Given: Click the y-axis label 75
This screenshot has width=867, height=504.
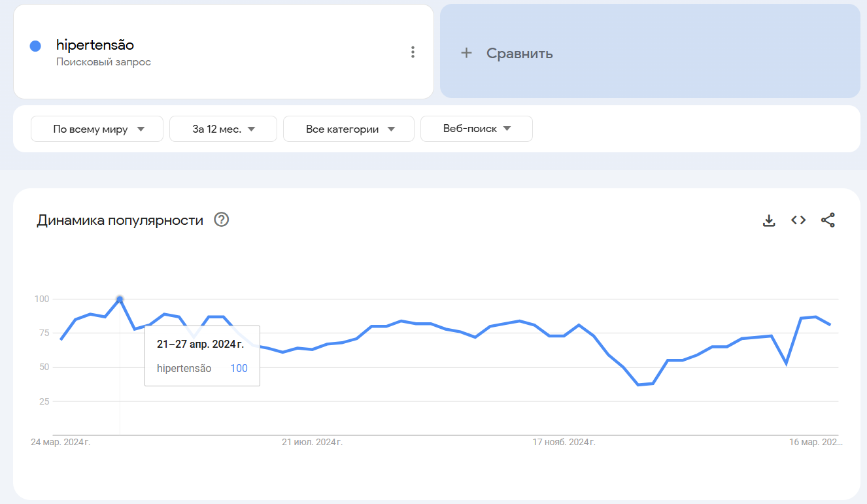Looking at the screenshot, I should coord(44,333).
